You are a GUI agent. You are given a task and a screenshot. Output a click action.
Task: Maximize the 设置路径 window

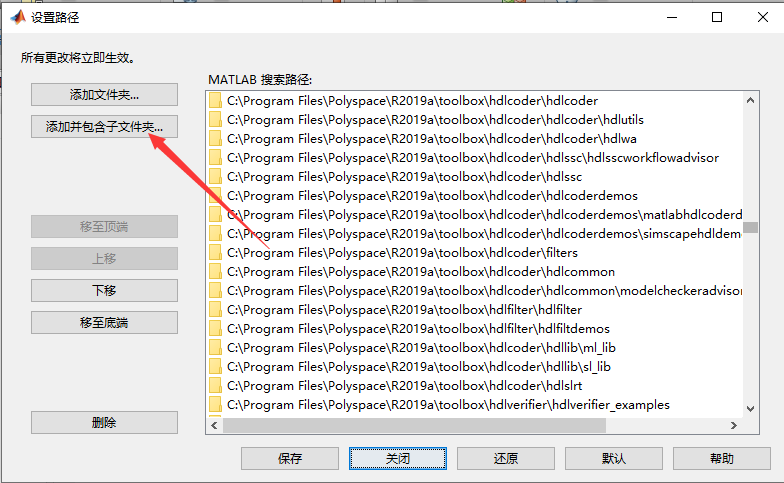[717, 18]
